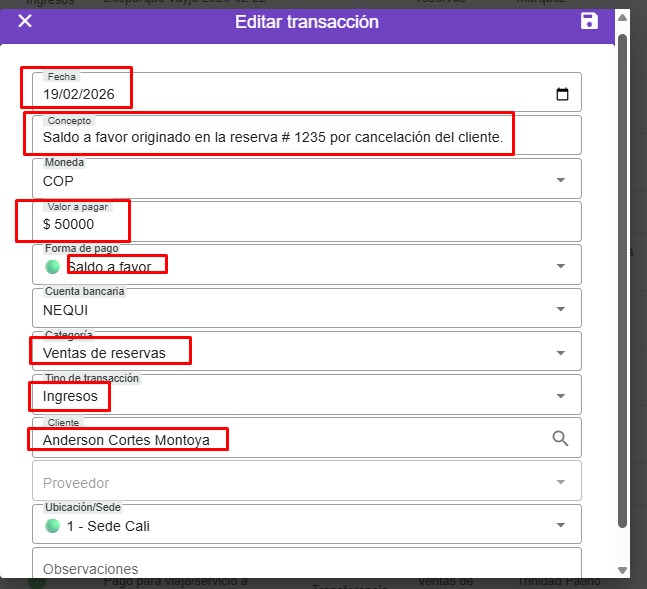Click the Observaciones text area
Image resolution: width=647 pixels, height=589 pixels.
tap(300, 567)
